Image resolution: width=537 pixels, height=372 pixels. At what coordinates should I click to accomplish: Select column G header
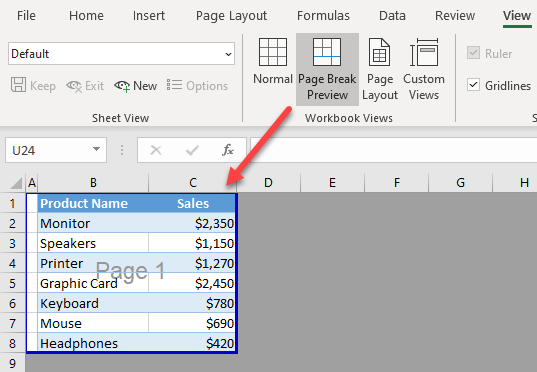pos(460,183)
